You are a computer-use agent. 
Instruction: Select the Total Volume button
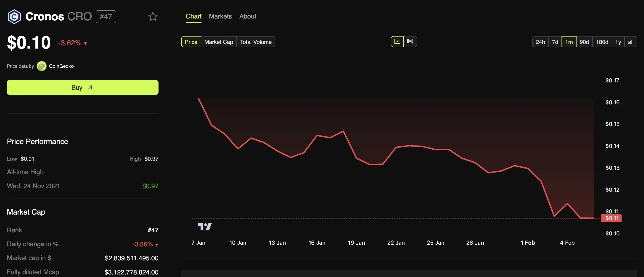click(x=256, y=42)
